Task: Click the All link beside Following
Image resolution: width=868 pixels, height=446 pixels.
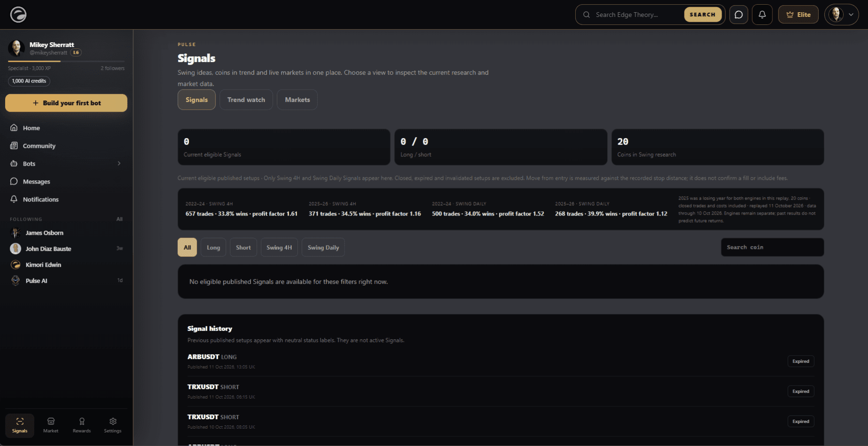Action: click(x=120, y=219)
